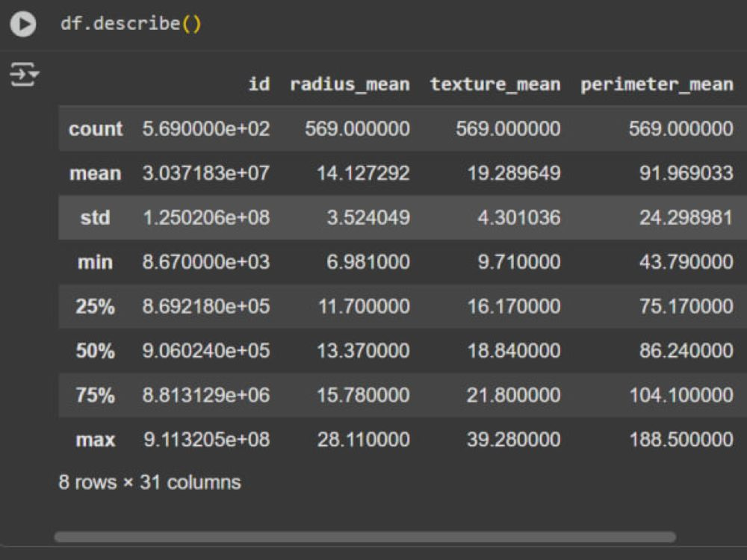
Task: Click texture_mean max value 39.280000
Action: coord(514,440)
